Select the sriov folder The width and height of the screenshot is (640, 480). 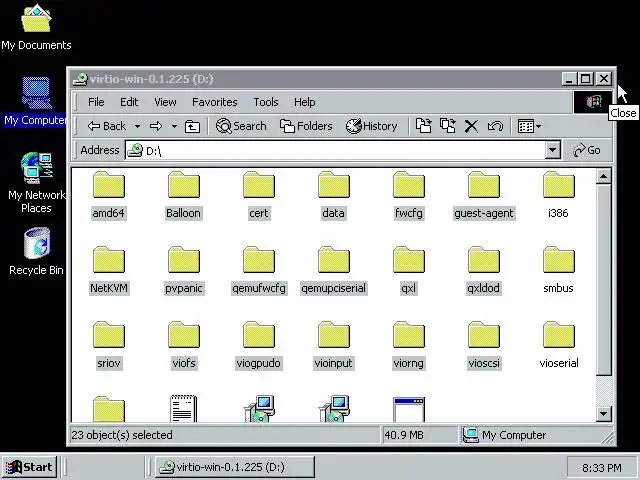point(109,346)
